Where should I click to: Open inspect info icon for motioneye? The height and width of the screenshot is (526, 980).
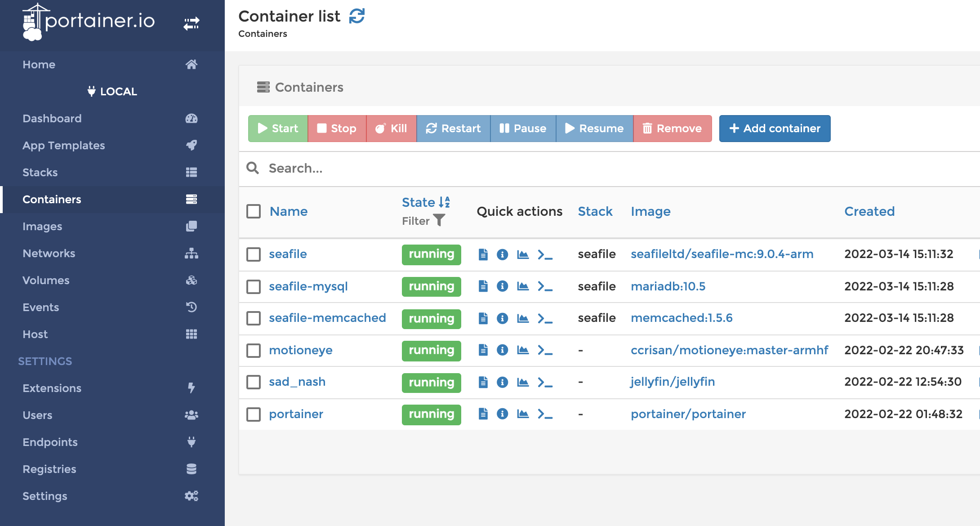[x=503, y=350]
